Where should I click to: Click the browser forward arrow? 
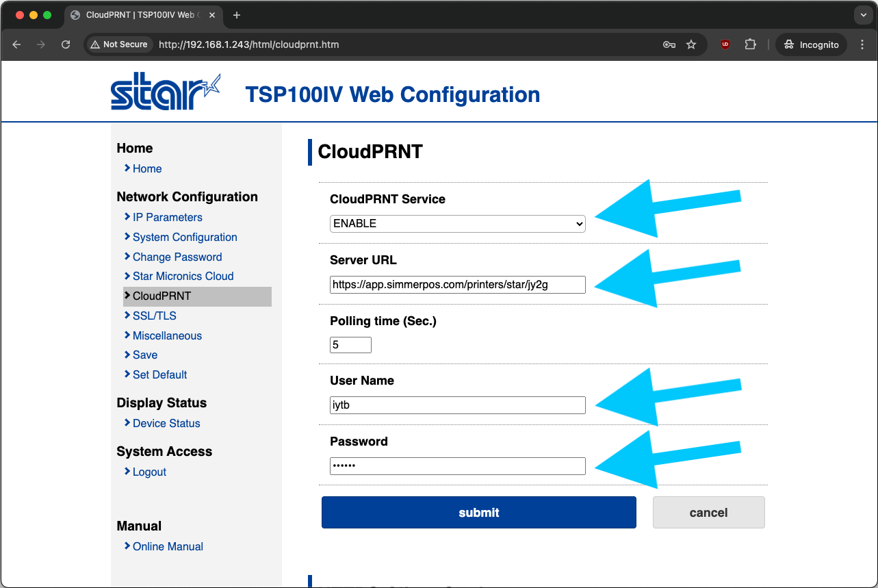click(x=41, y=44)
